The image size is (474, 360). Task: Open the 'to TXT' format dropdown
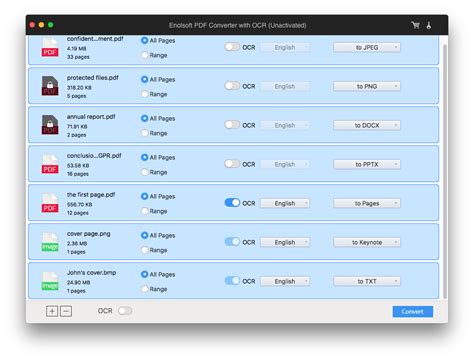point(367,281)
